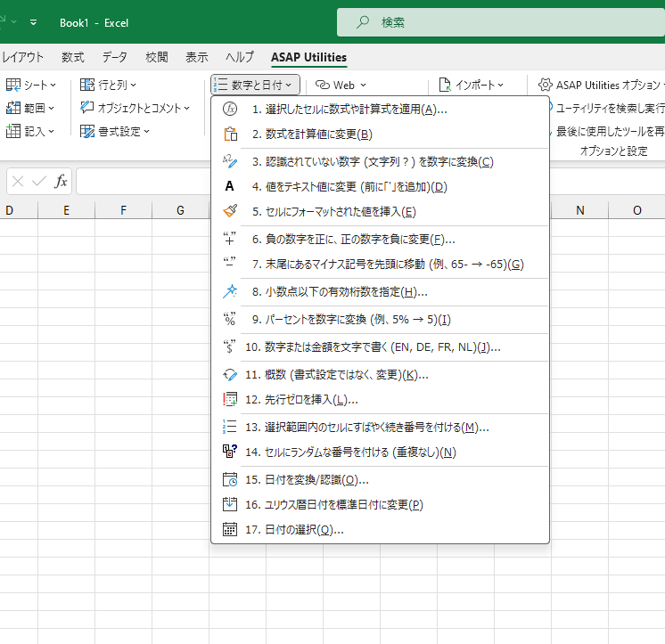Click ユーティリティを検索し実行 button

(607, 109)
